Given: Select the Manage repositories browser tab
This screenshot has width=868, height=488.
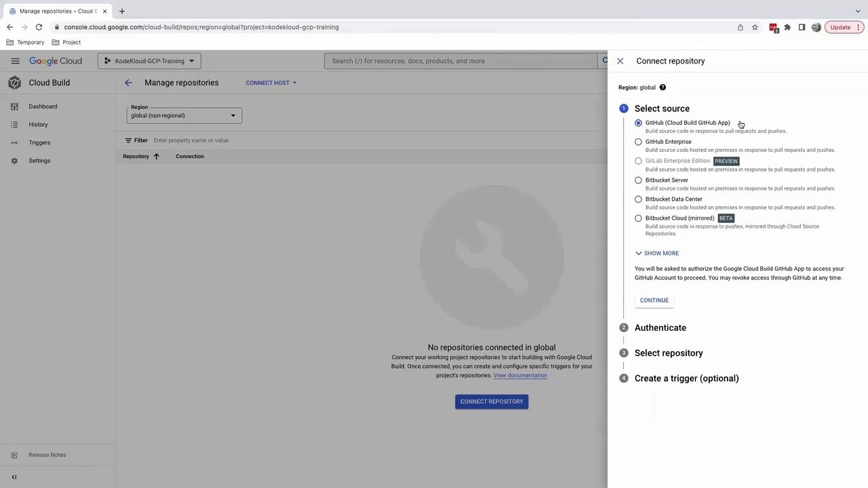Looking at the screenshot, I should [x=58, y=11].
